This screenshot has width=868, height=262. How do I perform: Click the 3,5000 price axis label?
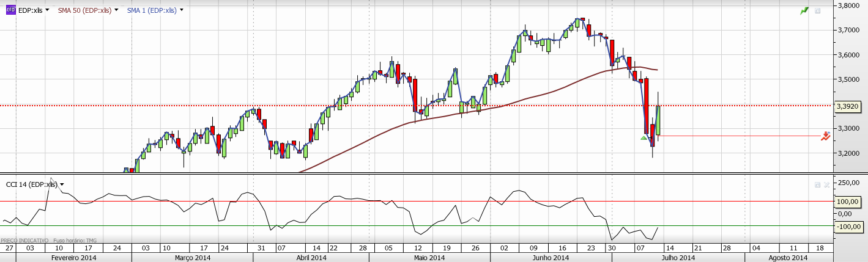click(x=848, y=79)
